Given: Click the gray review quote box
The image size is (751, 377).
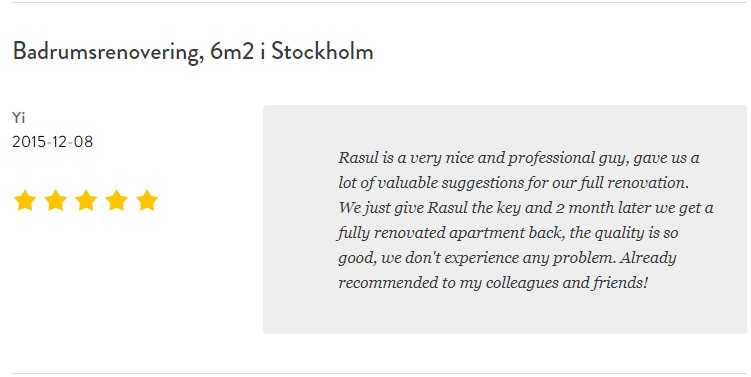Looking at the screenshot, I should pos(505,219).
